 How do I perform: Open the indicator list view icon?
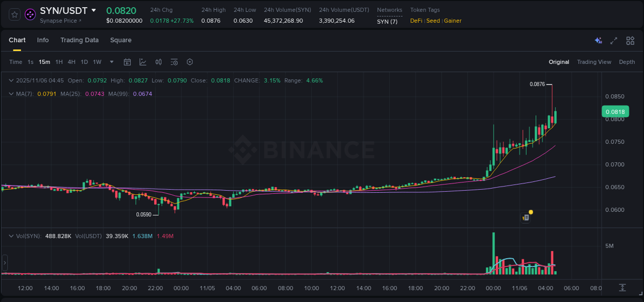click(174, 61)
